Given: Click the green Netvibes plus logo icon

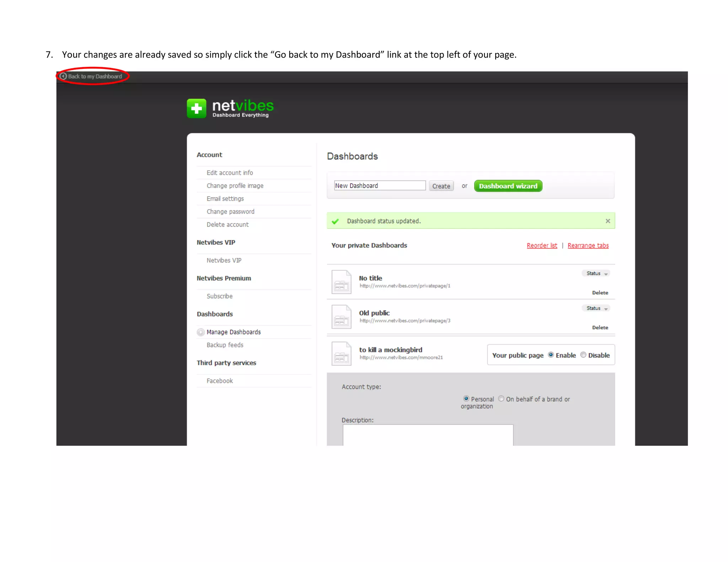Looking at the screenshot, I should [196, 108].
